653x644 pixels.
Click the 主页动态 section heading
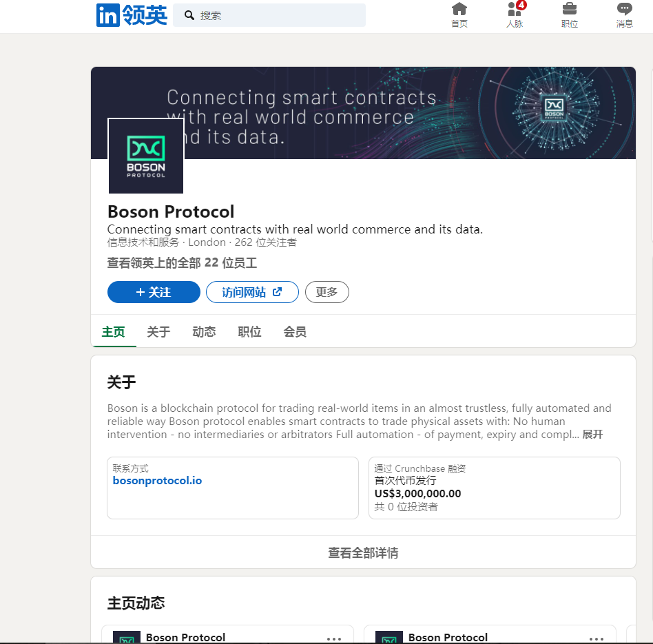(x=136, y=603)
